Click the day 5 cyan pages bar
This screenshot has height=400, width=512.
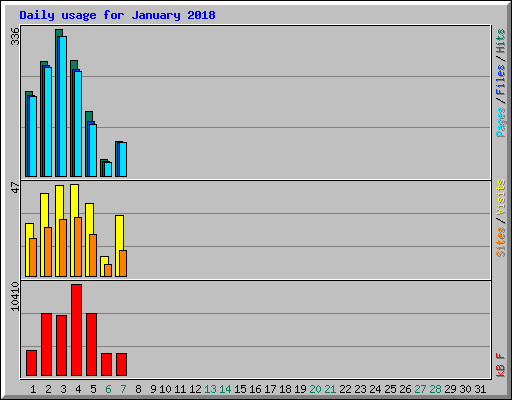(93, 150)
